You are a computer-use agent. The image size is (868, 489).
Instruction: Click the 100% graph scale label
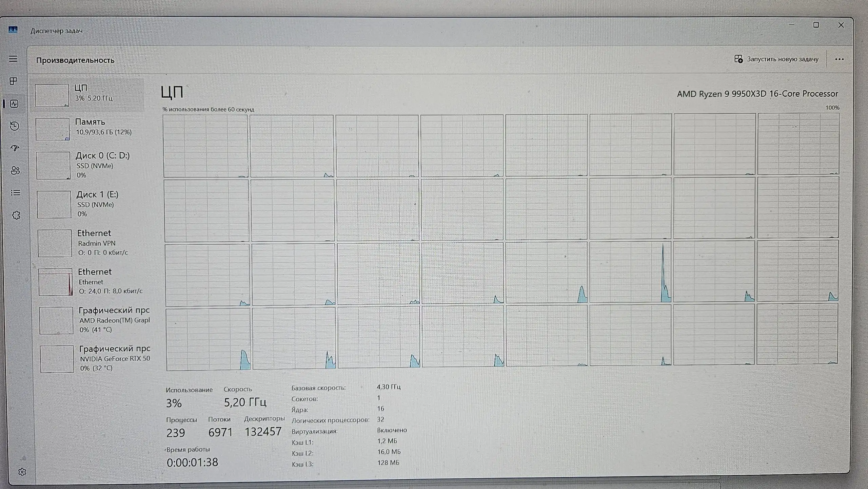832,108
